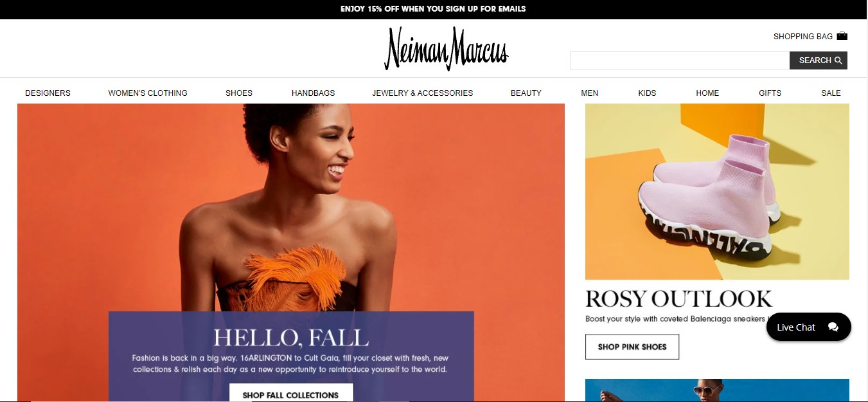
Task: Open the Designers menu
Action: click(x=48, y=93)
